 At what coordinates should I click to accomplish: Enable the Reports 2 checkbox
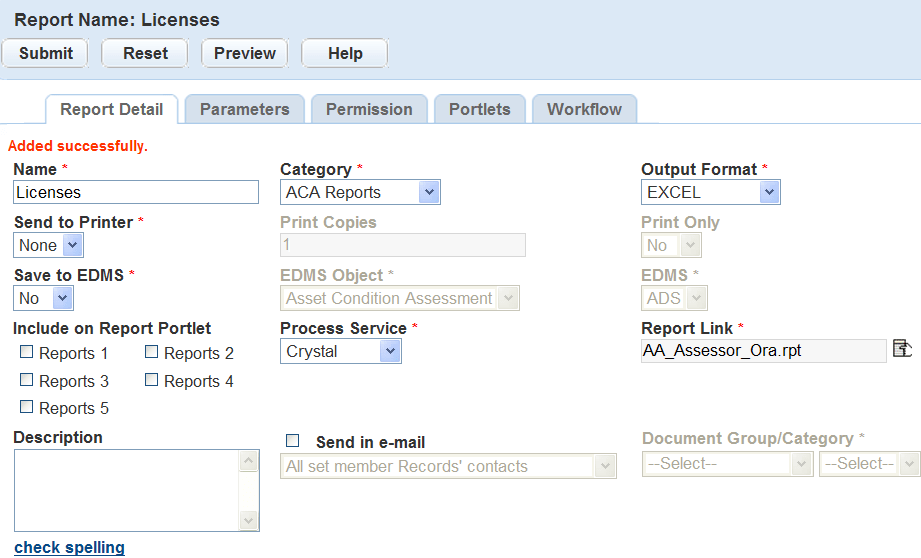click(x=152, y=352)
